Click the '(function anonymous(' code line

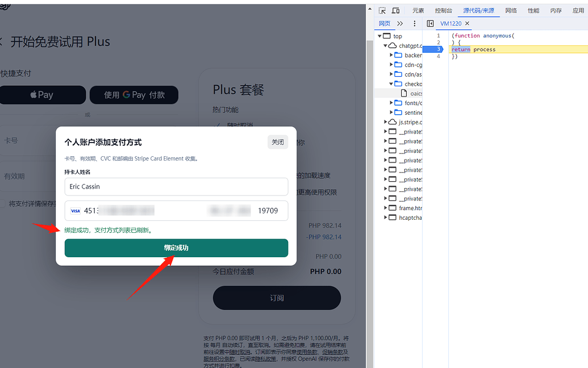[483, 36]
